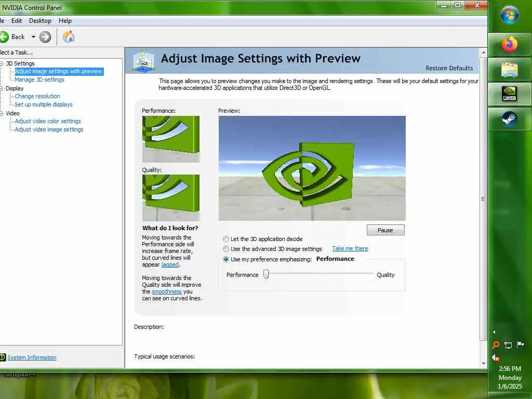Open Action Center flag icon
532x399 pixels.
click(x=520, y=345)
